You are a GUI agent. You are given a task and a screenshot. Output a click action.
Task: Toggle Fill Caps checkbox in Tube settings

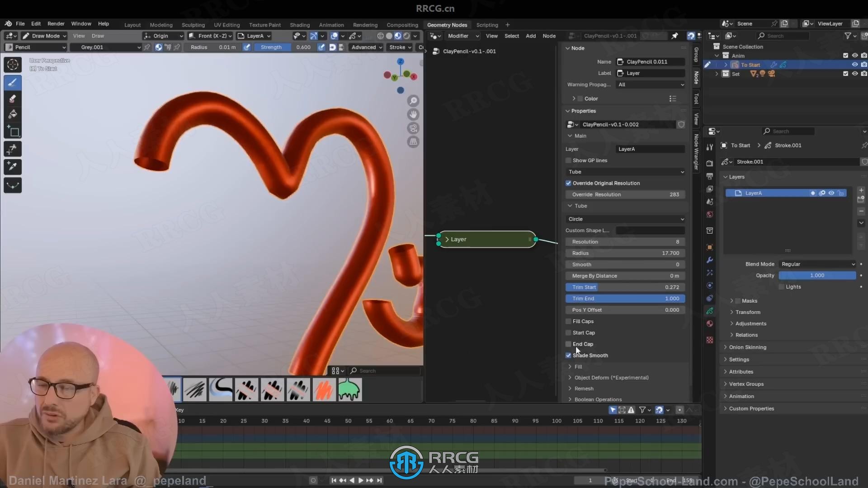[x=568, y=320]
